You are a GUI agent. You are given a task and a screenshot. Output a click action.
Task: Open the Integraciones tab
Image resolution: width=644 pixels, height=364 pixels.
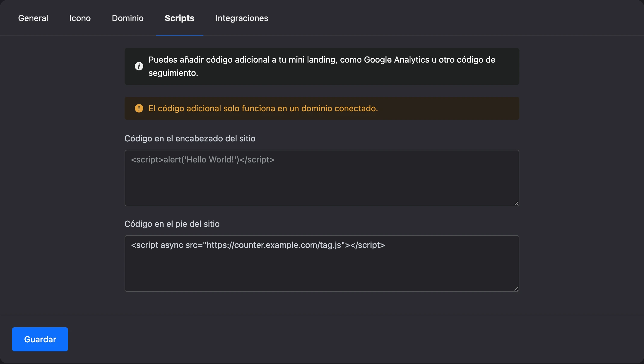pos(242,18)
